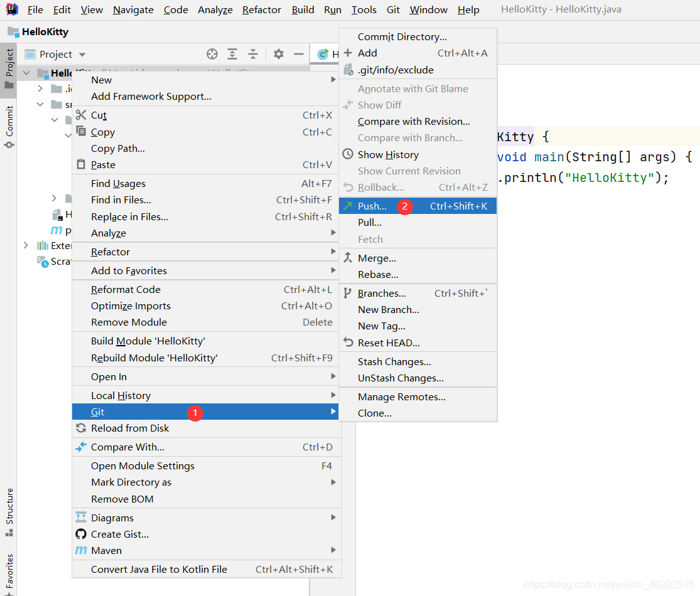Image resolution: width=700 pixels, height=596 pixels.
Task: Open Project panel settings gear
Action: [x=279, y=54]
